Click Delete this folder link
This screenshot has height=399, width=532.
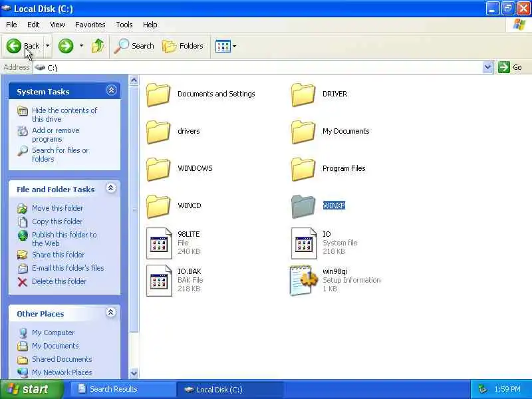coord(59,281)
